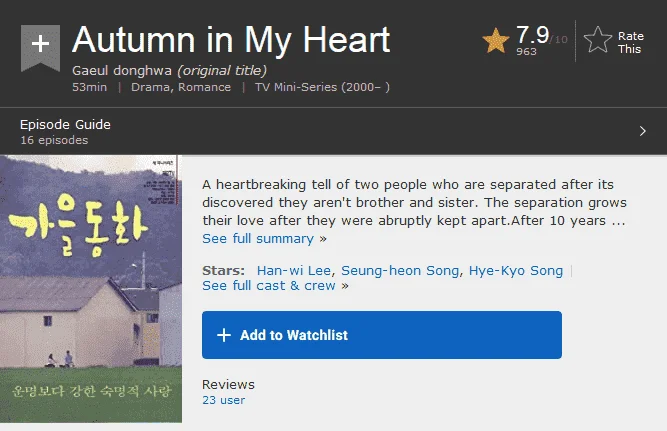667x431 pixels.
Task: Click the Rate This label
Action: [x=630, y=43]
